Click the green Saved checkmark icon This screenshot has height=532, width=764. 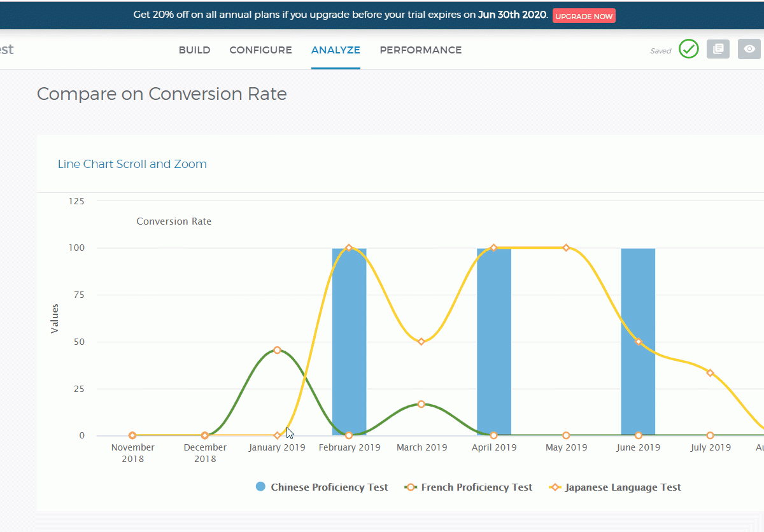[688, 49]
